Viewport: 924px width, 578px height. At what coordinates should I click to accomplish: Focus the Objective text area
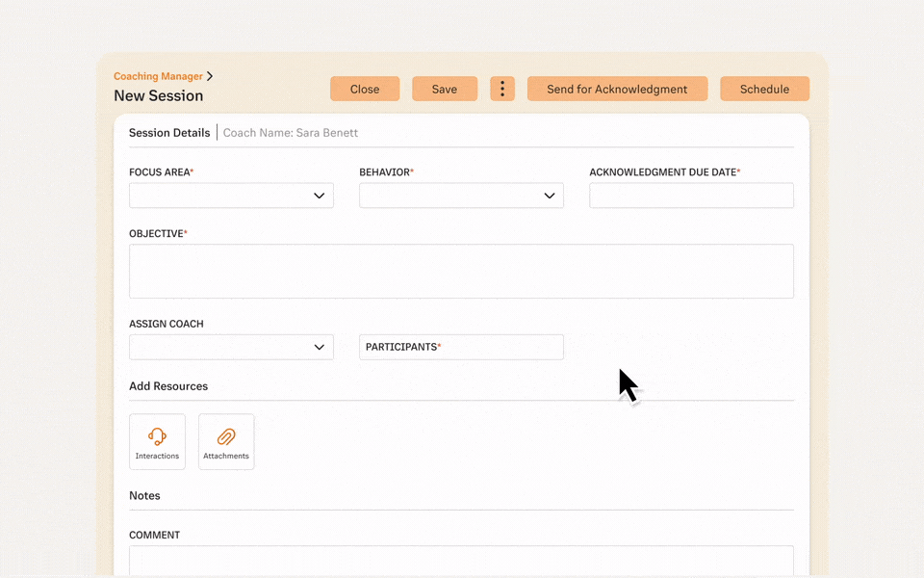(461, 271)
